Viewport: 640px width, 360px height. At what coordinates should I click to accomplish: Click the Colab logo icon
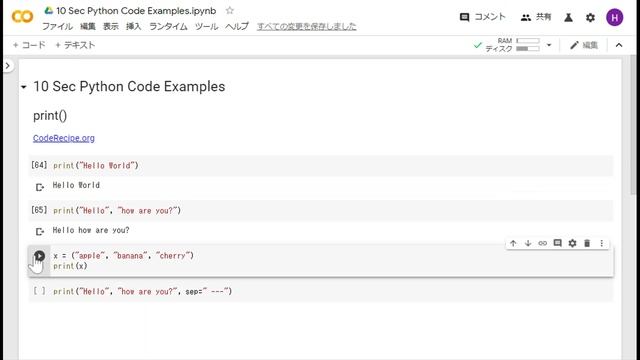click(22, 17)
